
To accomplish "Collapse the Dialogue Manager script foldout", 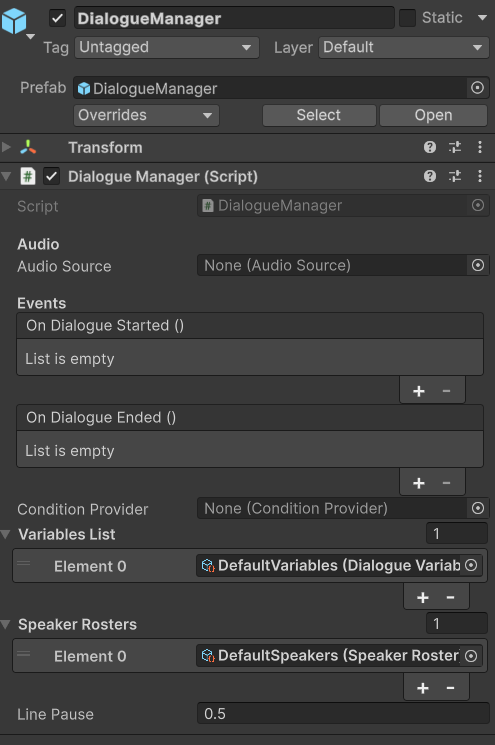I will [x=6, y=176].
